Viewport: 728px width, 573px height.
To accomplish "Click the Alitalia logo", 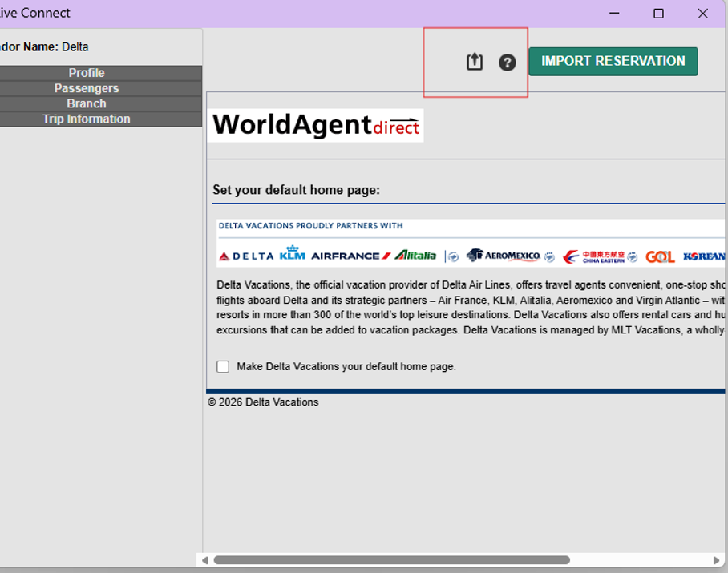I will coord(415,255).
